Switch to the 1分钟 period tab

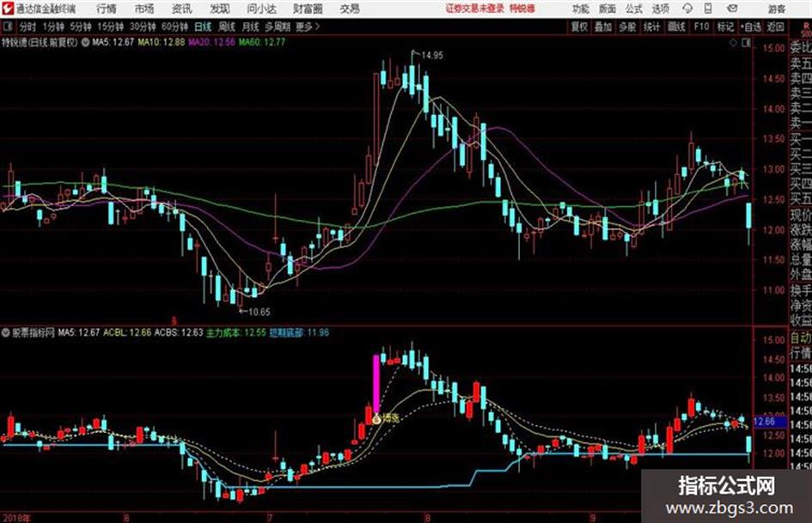pyautogui.click(x=52, y=27)
